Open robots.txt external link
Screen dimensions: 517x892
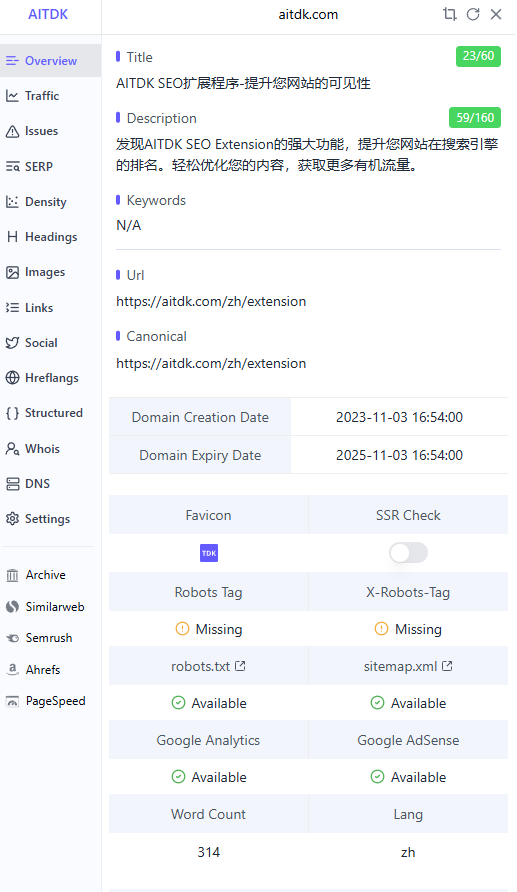[208, 666]
